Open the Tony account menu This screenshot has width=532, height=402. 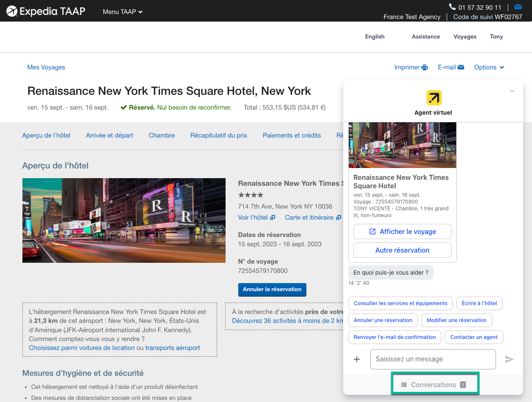[496, 36]
